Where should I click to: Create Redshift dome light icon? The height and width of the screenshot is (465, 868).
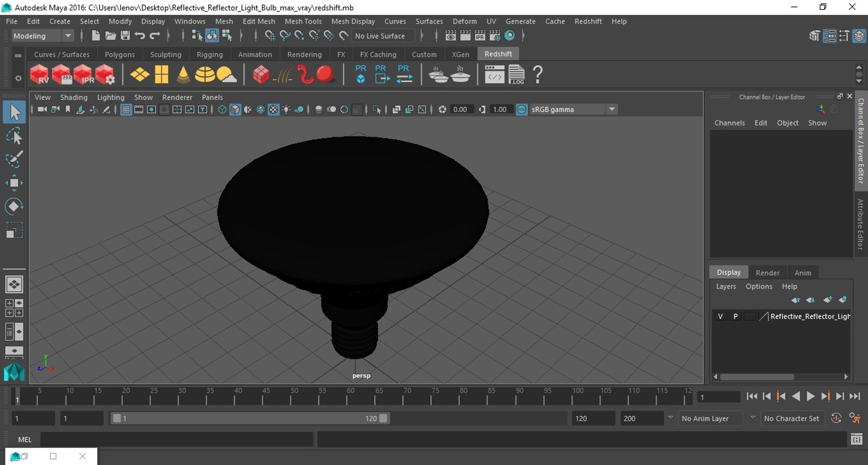[205, 75]
